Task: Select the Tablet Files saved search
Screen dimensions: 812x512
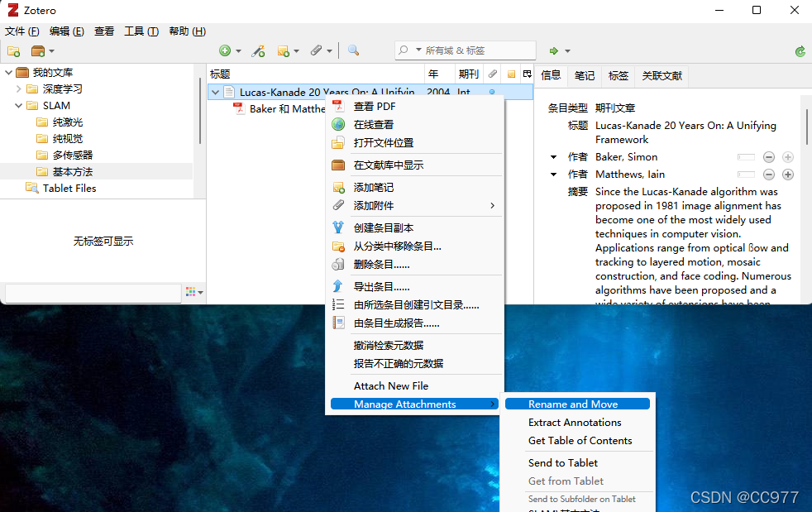Action: coord(69,188)
